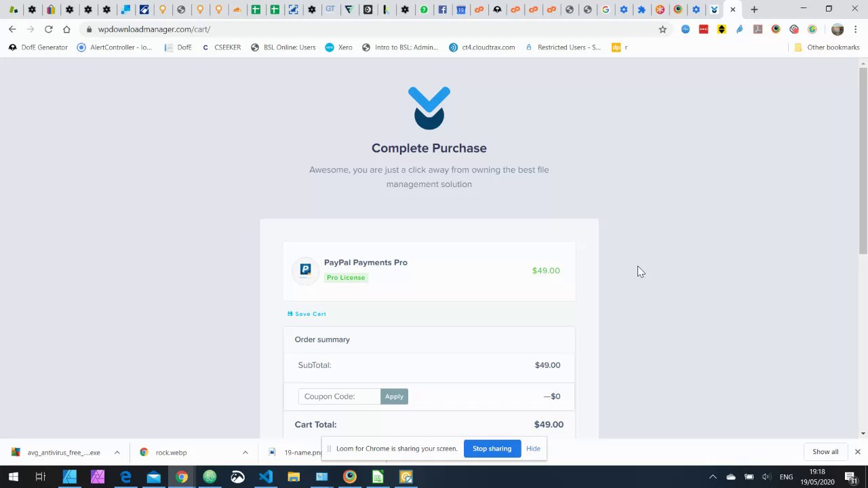Focus the Coupon Code field
Image resolution: width=868 pixels, height=488 pixels.
[x=339, y=396]
